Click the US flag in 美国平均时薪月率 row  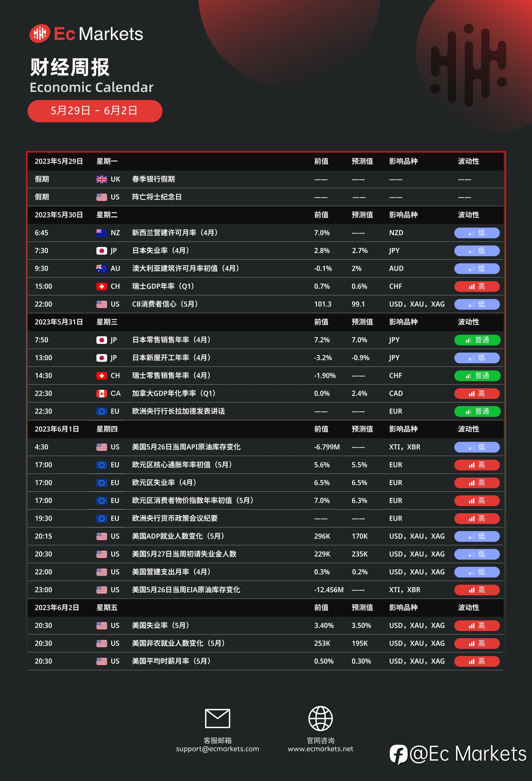(101, 661)
